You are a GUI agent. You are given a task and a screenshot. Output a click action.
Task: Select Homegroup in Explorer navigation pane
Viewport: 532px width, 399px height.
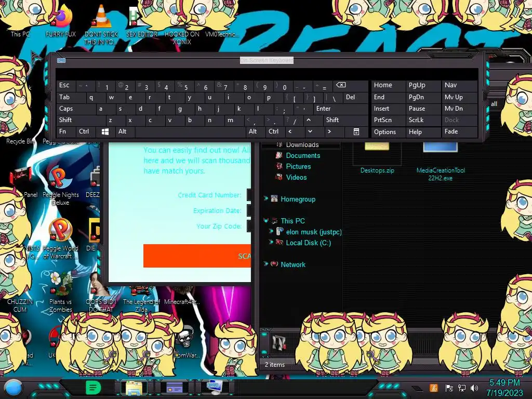(298, 199)
